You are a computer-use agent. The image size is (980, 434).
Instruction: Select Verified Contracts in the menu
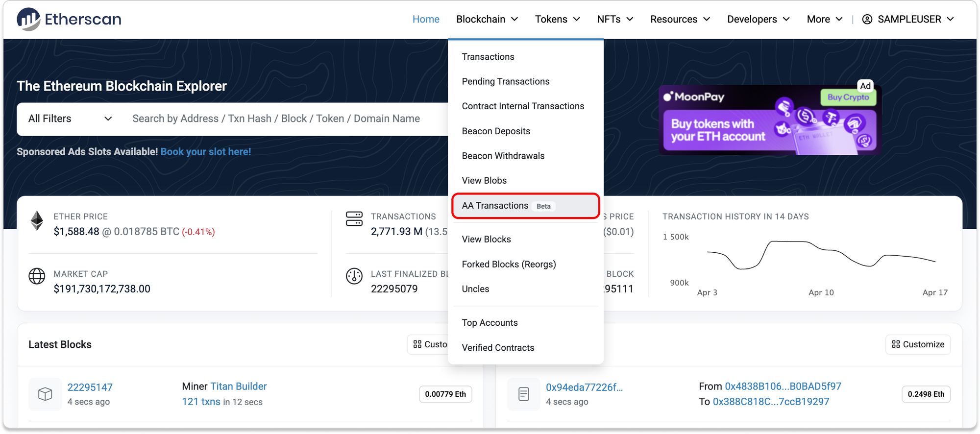(x=498, y=348)
